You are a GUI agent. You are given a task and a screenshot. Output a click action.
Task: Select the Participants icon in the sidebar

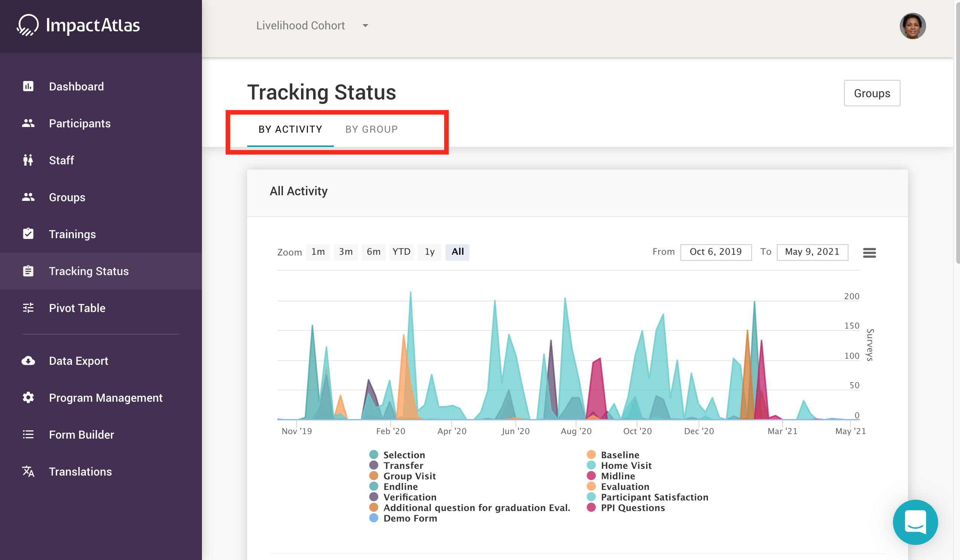[x=28, y=123]
